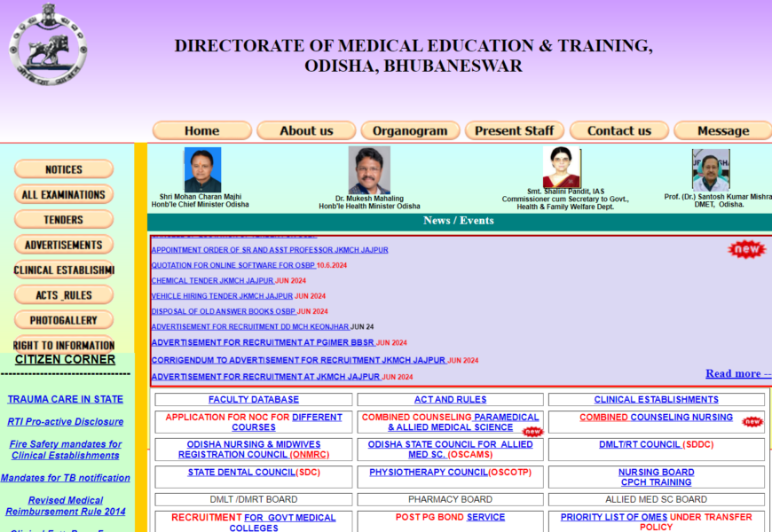Open Priority List of OMES Under Transfer Policy
Image resolution: width=772 pixels, height=532 pixels.
(657, 522)
